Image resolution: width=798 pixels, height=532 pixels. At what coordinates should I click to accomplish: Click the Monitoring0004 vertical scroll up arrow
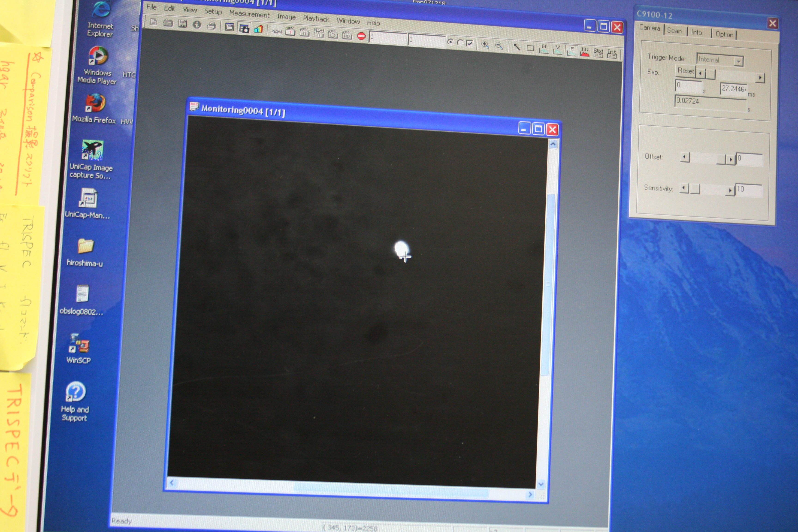(553, 144)
